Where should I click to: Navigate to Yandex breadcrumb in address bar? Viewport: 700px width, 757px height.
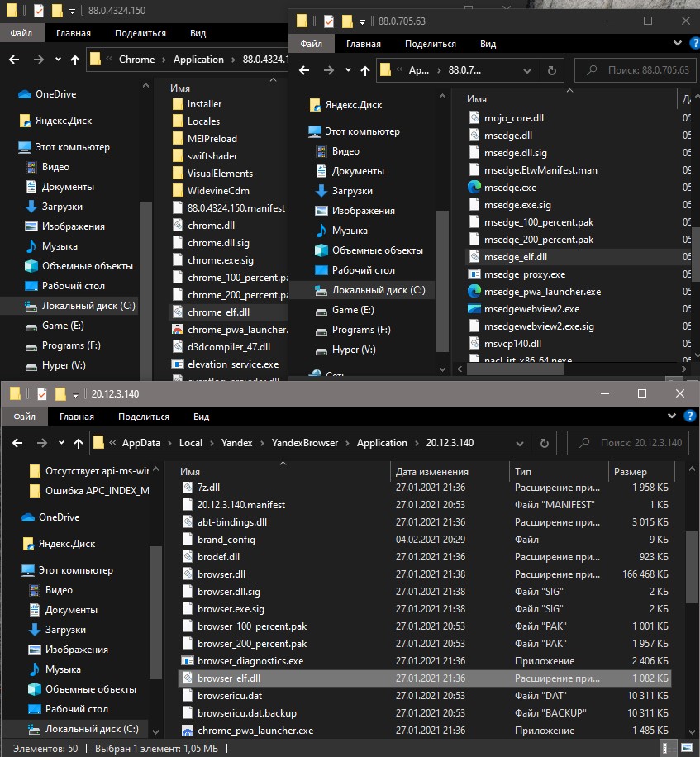coord(236,443)
